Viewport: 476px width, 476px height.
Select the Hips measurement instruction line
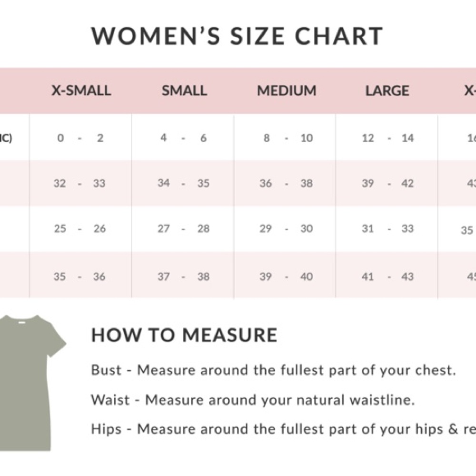[284, 429]
